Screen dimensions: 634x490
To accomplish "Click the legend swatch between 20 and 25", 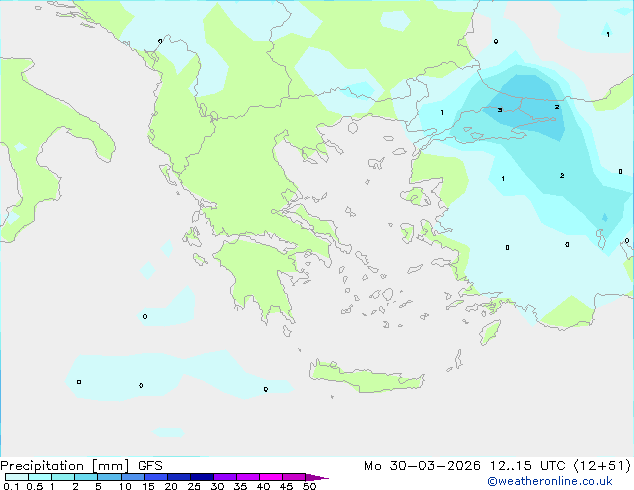I will click(178, 477).
